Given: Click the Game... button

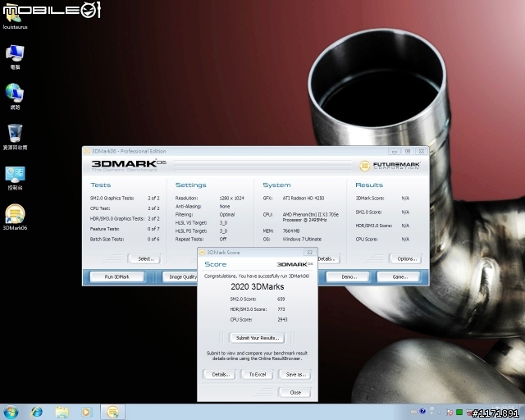Looking at the screenshot, I should click(x=399, y=277).
